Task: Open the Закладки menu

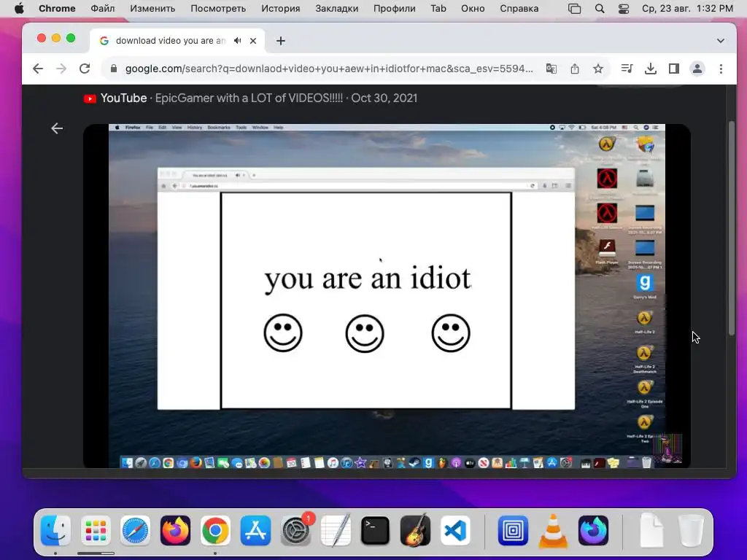Action: tap(336, 9)
